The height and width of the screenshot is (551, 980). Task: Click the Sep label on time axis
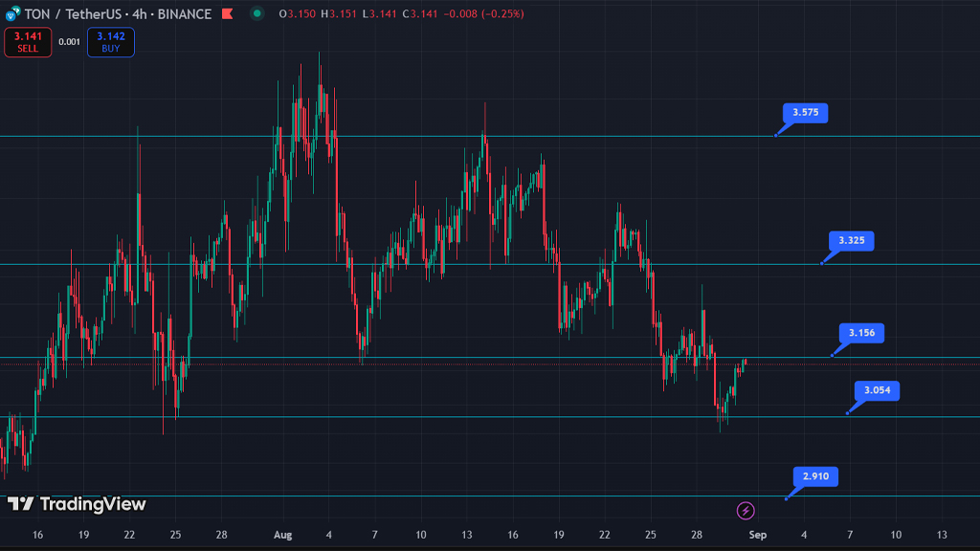click(758, 535)
